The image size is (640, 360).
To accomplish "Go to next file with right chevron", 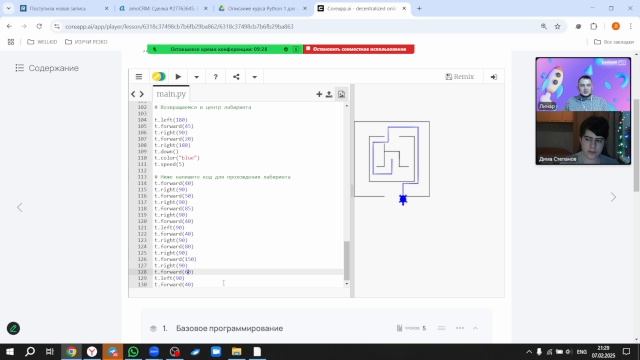I will coord(142,94).
